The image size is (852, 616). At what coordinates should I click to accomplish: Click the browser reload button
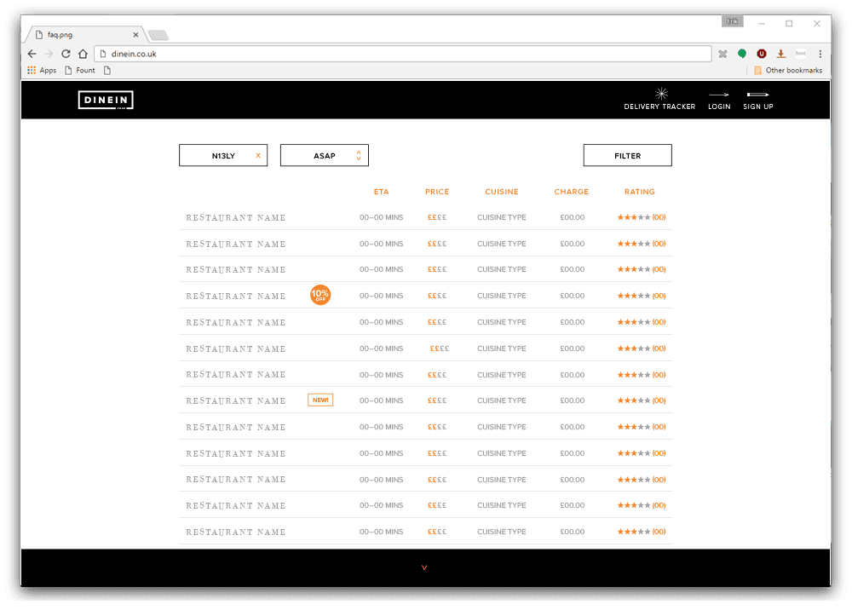[66, 54]
